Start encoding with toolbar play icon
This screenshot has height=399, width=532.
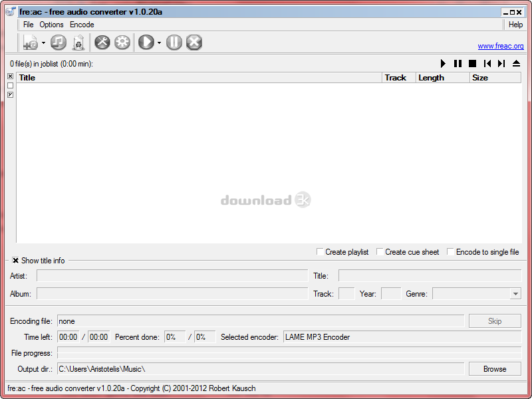[146, 43]
